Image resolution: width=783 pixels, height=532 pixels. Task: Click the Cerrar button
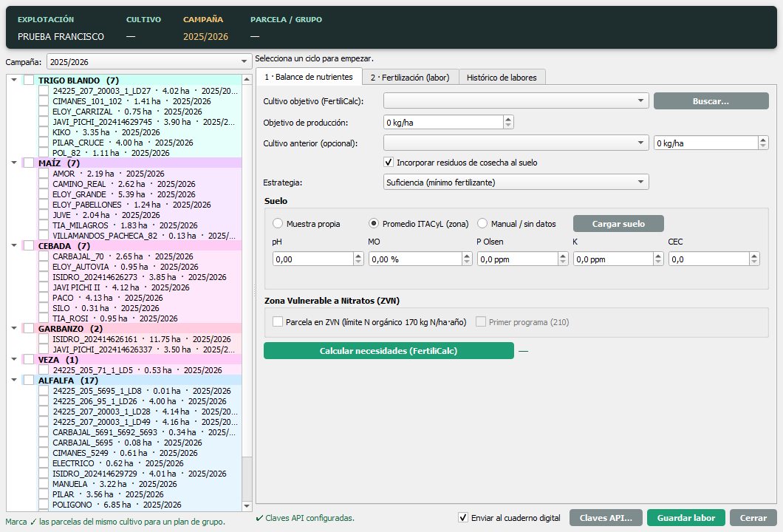[753, 517]
